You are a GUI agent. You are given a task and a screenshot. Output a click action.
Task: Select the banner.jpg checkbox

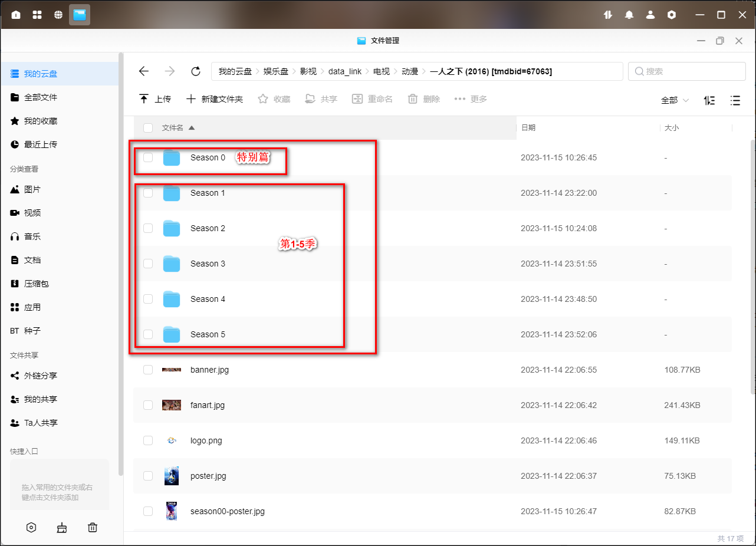(x=148, y=370)
